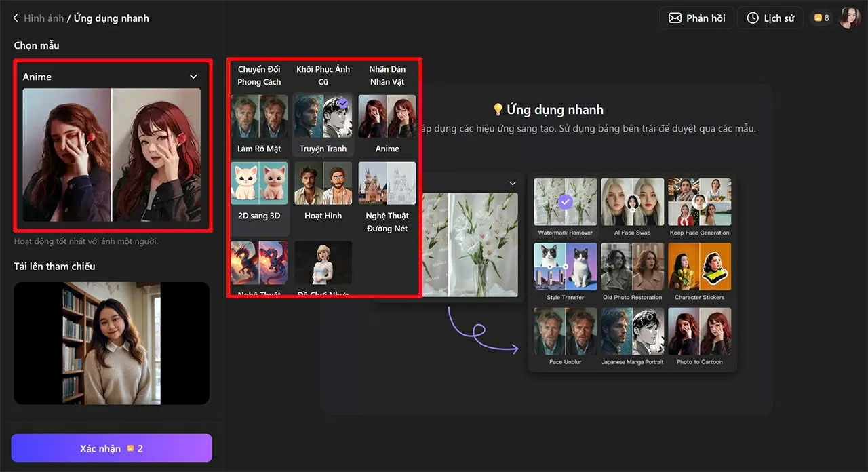
Task: Click the Anime preview image in selector
Action: [x=111, y=155]
